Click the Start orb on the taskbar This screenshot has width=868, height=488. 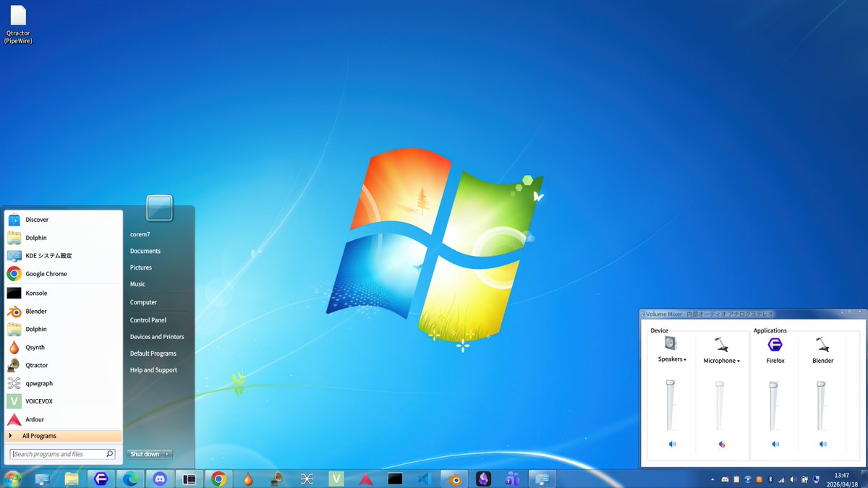click(12, 479)
